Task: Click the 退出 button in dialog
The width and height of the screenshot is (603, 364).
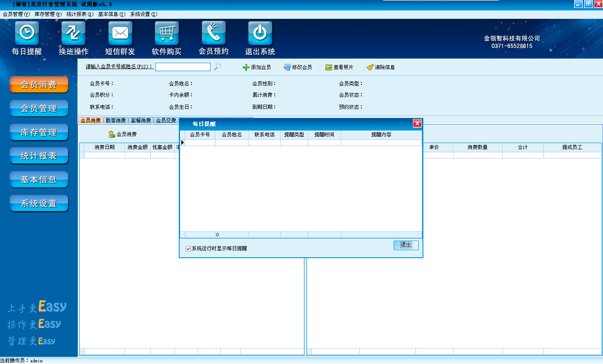Action: (406, 245)
